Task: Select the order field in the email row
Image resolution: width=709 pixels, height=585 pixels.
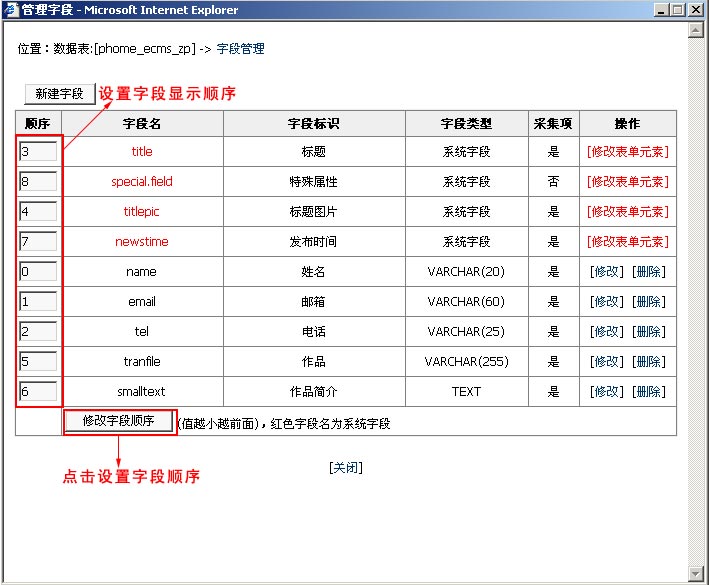Action: click(38, 302)
